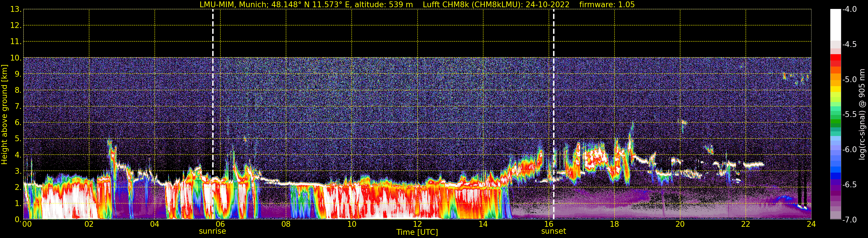This screenshot has height=238, width=868.
Task: Click the time axis tick label "12"
Action: (417, 224)
